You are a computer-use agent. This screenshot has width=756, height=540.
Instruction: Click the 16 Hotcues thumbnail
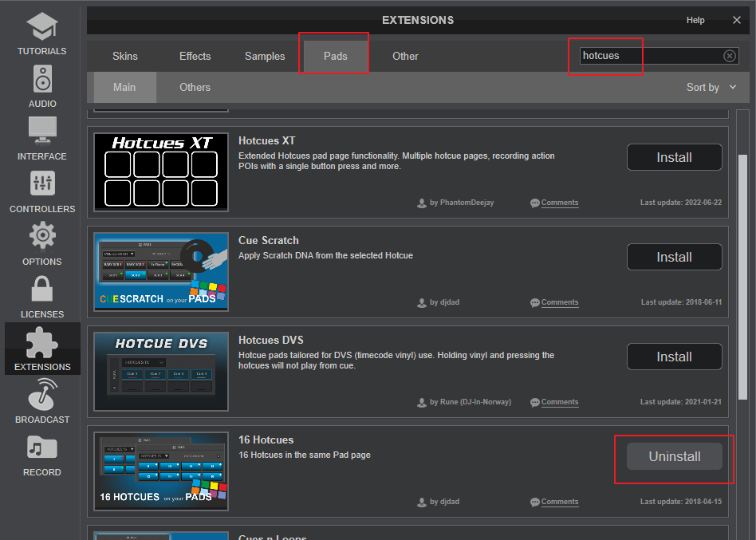(161, 471)
